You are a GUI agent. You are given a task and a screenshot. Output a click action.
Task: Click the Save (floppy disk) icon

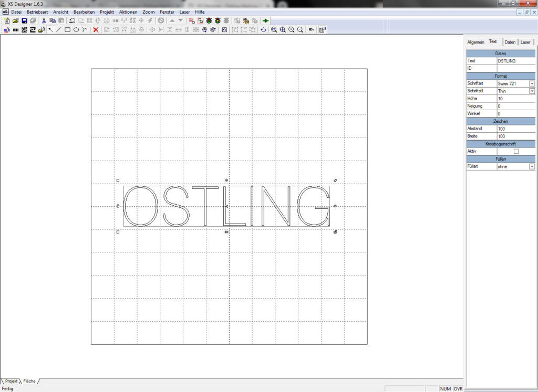click(x=24, y=20)
